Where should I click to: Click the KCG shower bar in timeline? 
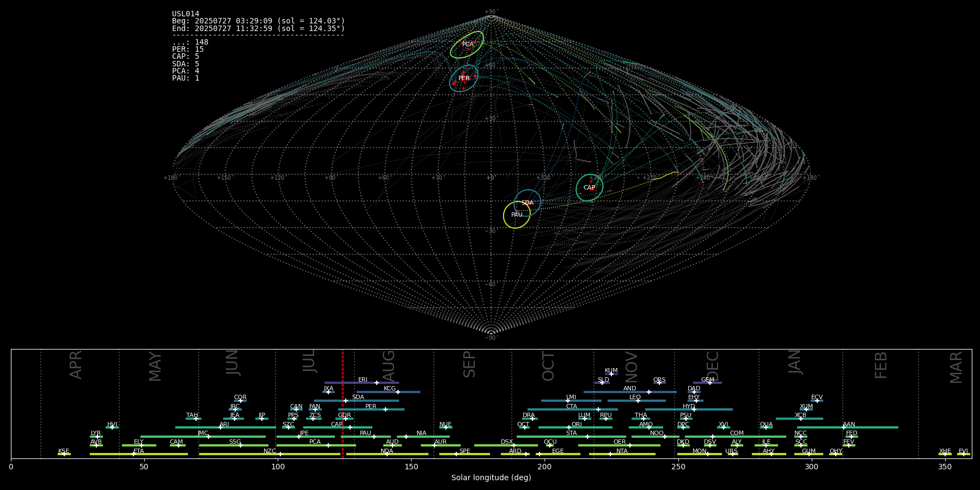[x=388, y=391]
